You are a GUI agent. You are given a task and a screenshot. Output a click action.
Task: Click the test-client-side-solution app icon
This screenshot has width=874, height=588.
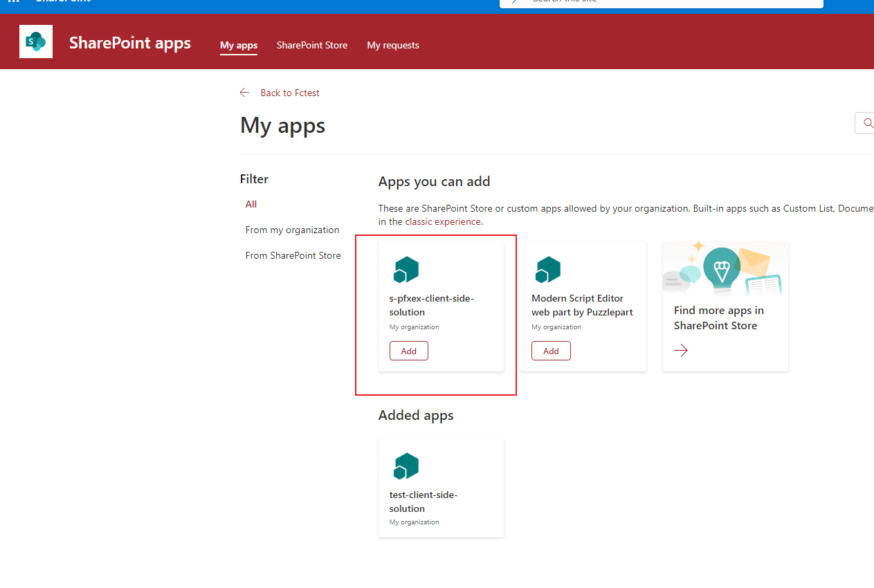(x=406, y=466)
